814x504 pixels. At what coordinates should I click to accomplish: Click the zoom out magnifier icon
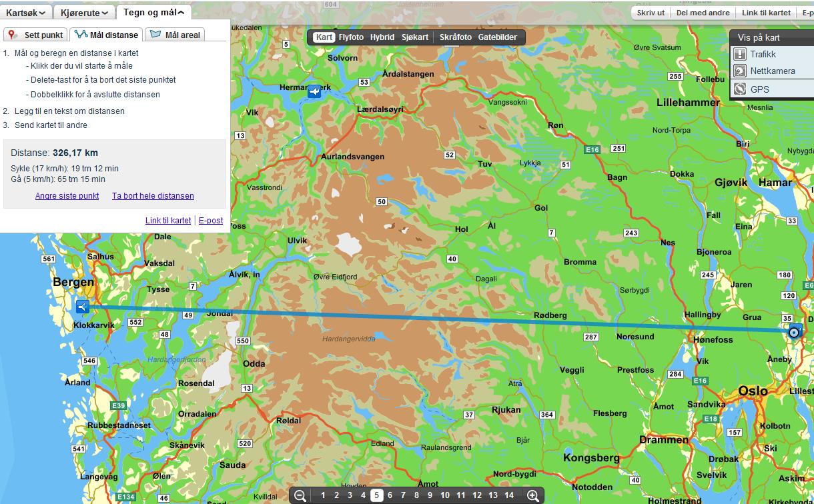coord(300,495)
